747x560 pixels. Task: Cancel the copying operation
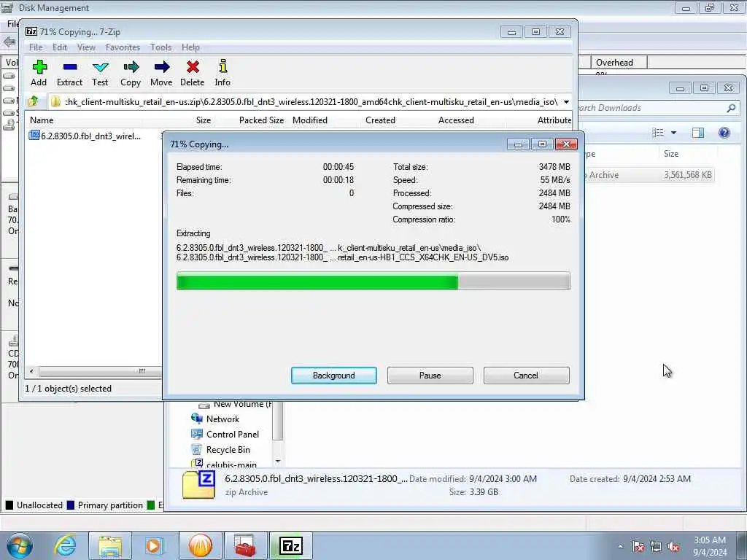point(526,376)
